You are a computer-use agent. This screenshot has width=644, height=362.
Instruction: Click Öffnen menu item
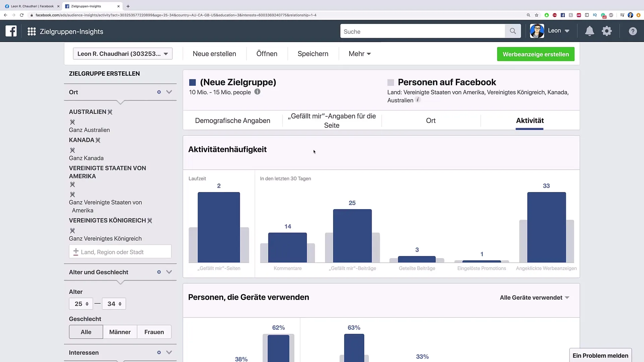click(267, 54)
